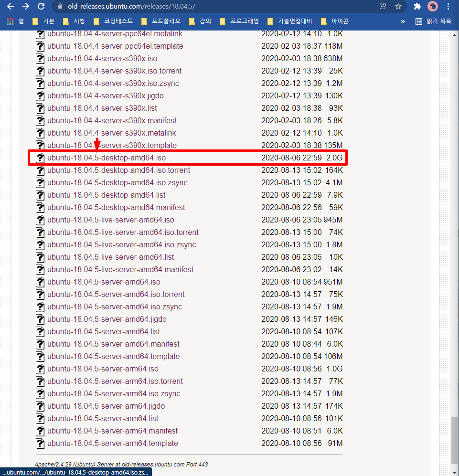Open the 포트폴리오 bookmark folder
This screenshot has height=476, width=459.
161,21
